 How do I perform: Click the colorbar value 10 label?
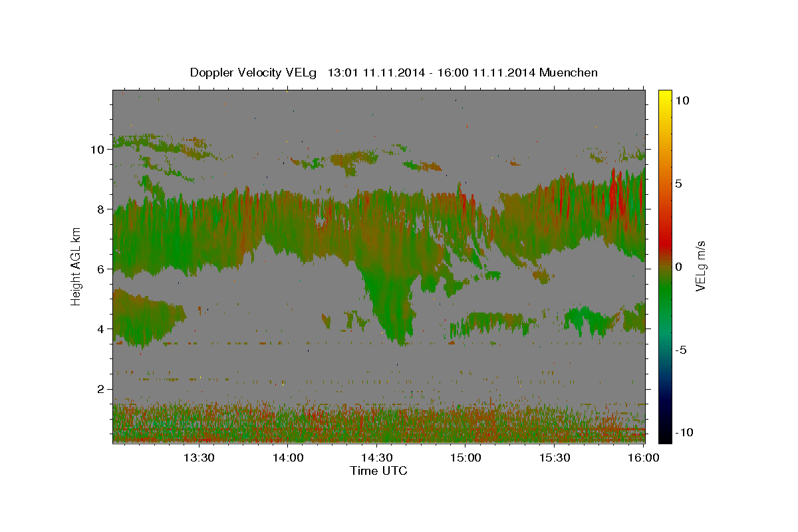682,100
